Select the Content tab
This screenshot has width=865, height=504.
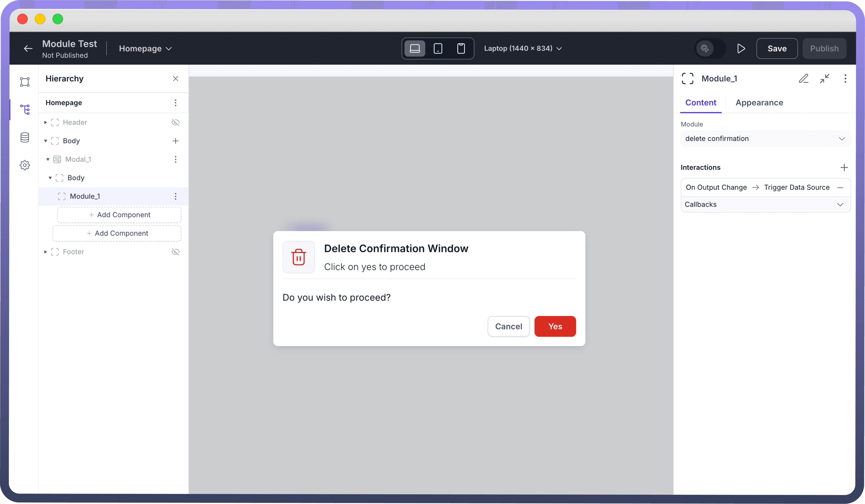pyautogui.click(x=700, y=102)
